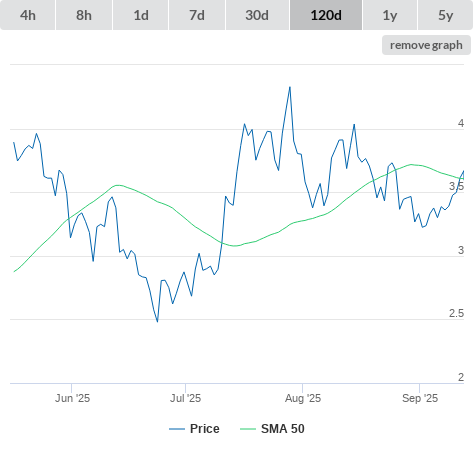Click the lowest price point in June
474x455 pixels.
point(157,321)
